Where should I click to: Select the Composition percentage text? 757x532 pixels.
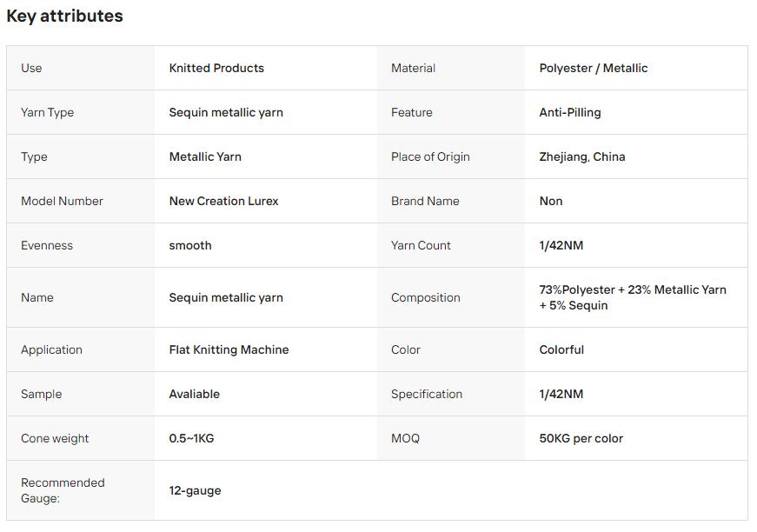point(633,297)
